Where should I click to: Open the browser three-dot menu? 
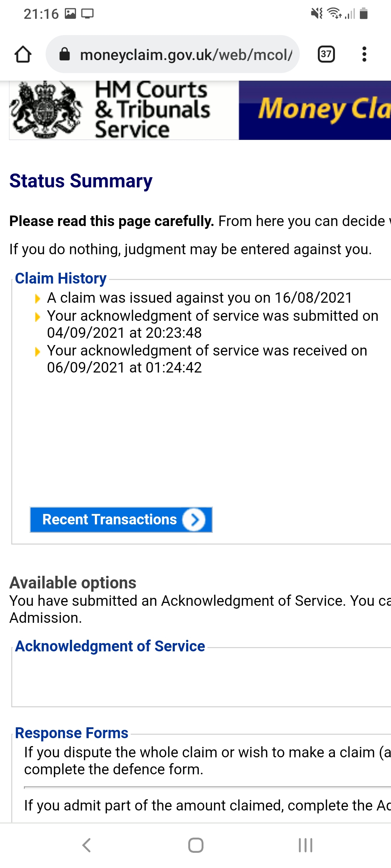pos(364,54)
